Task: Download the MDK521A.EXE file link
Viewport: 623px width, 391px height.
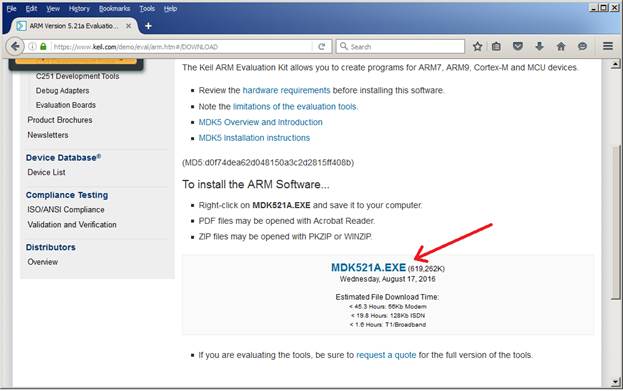Action: [368, 267]
